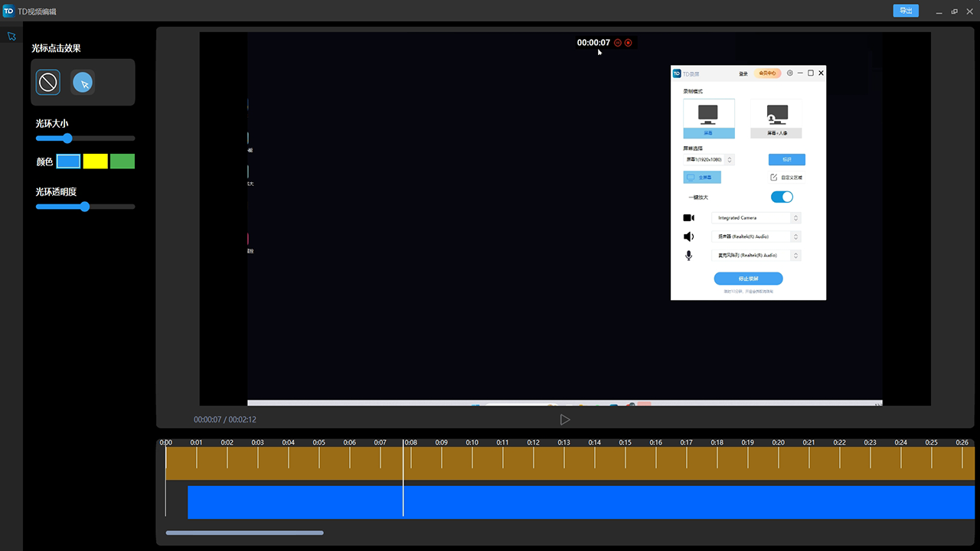Pick the green halo color swatch
980x551 pixels.
coord(122,161)
